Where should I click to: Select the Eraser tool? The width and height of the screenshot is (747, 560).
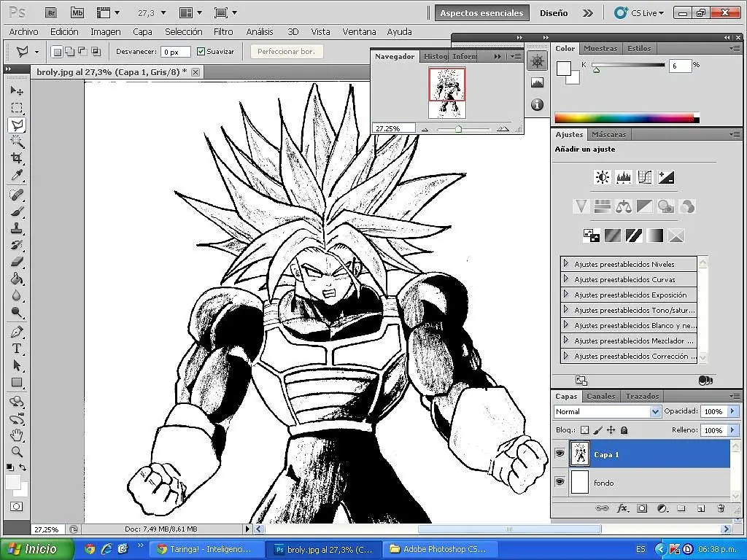coord(17,262)
